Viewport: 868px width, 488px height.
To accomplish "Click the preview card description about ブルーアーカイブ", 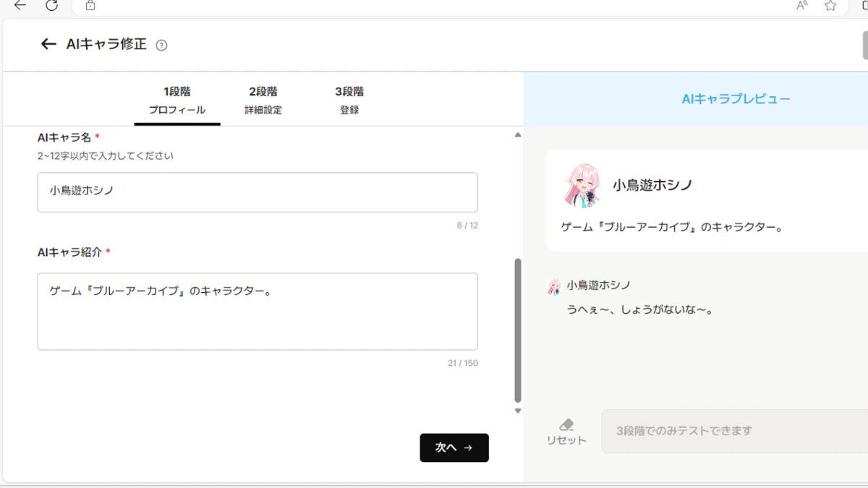I will pos(673,227).
